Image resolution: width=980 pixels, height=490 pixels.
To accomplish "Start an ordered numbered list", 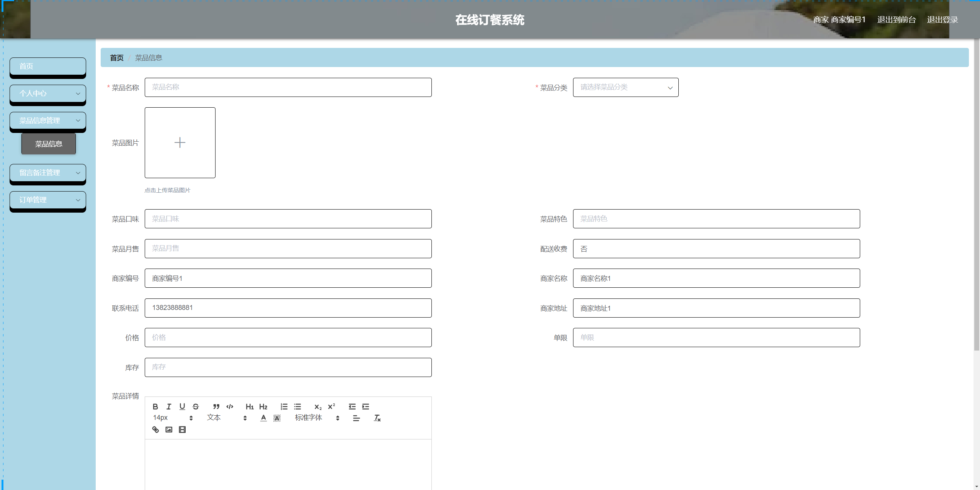I will (284, 406).
